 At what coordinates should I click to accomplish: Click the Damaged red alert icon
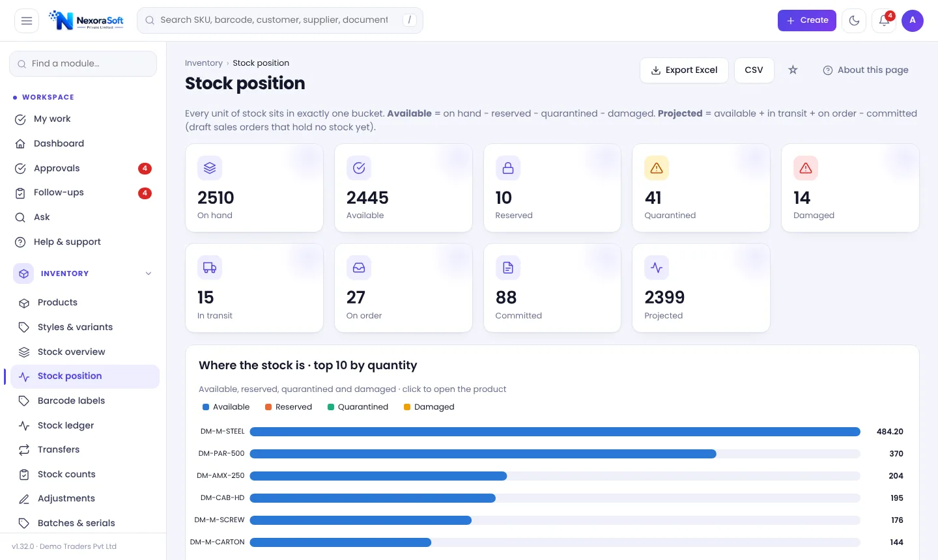806,168
